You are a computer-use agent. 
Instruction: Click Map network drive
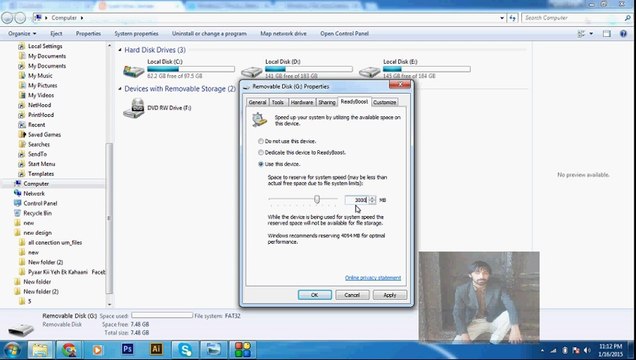pyautogui.click(x=283, y=34)
